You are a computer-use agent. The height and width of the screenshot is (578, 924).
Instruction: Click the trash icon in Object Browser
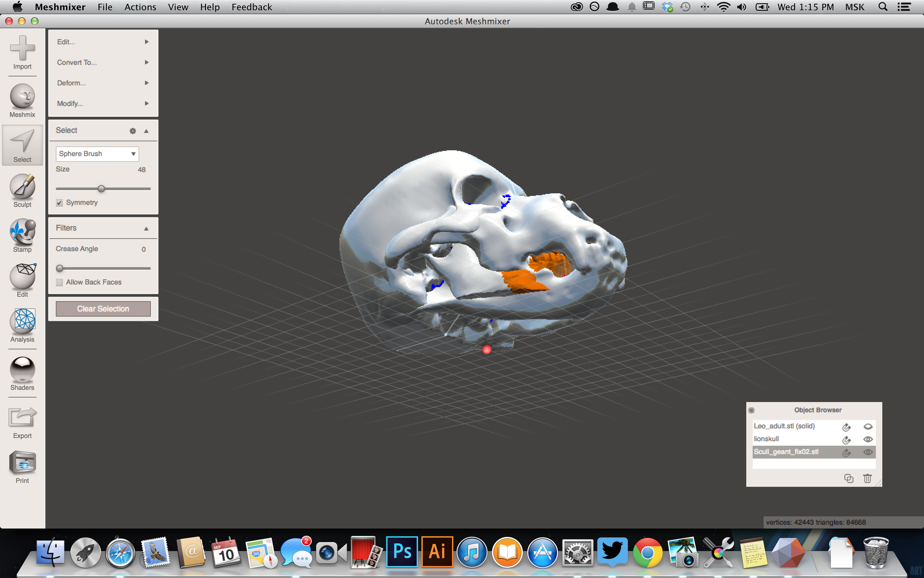[867, 478]
